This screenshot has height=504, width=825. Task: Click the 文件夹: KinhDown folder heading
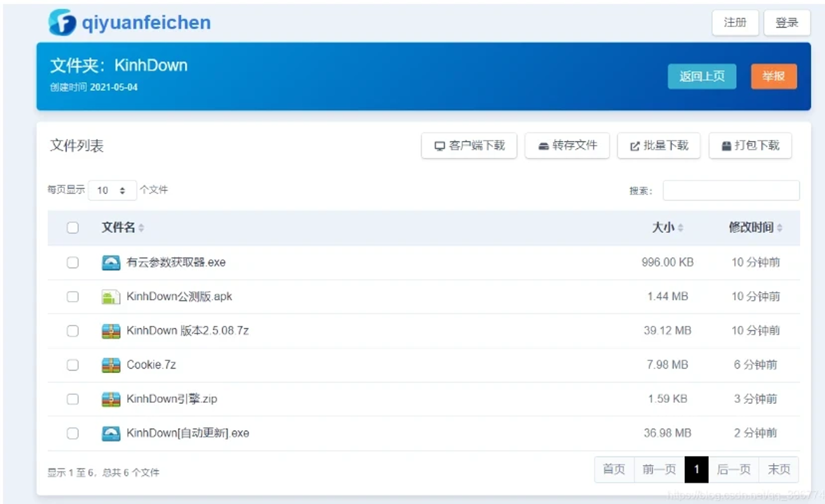(119, 66)
